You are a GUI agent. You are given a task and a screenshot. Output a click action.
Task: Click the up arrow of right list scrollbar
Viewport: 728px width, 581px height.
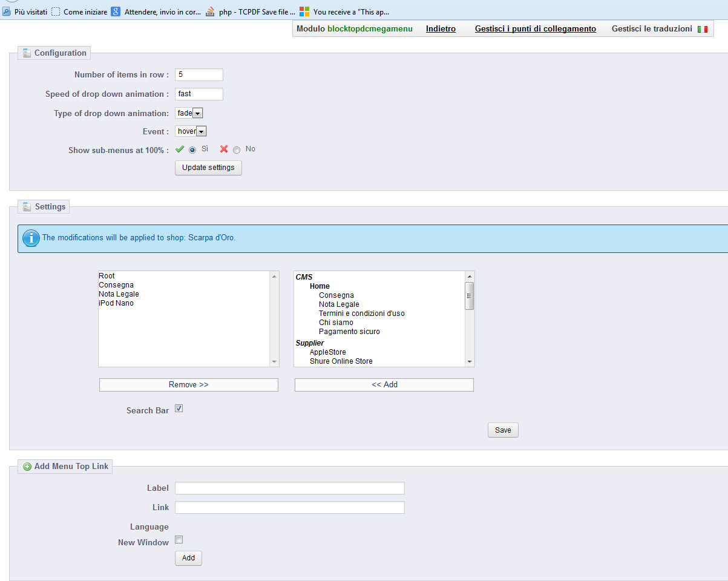click(x=470, y=276)
